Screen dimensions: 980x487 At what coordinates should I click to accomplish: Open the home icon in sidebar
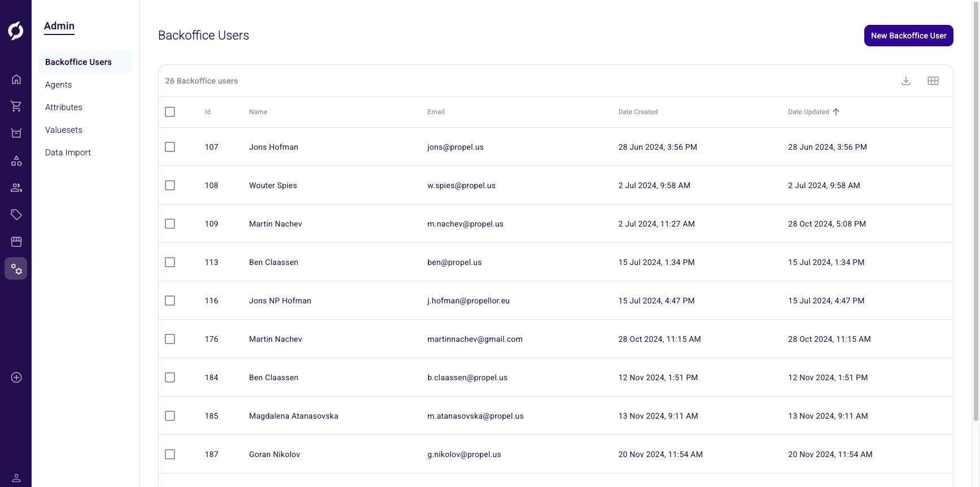(16, 79)
